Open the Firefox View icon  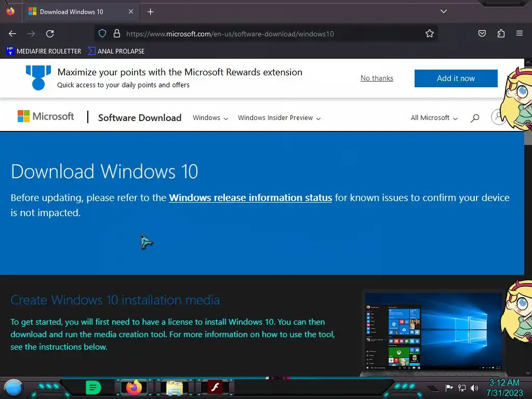[10, 11]
